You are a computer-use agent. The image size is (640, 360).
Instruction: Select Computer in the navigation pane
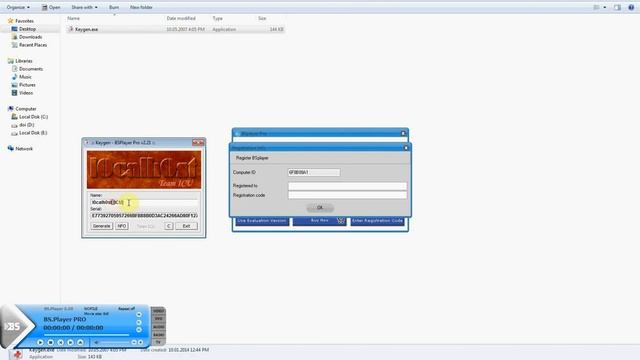[x=22, y=109]
